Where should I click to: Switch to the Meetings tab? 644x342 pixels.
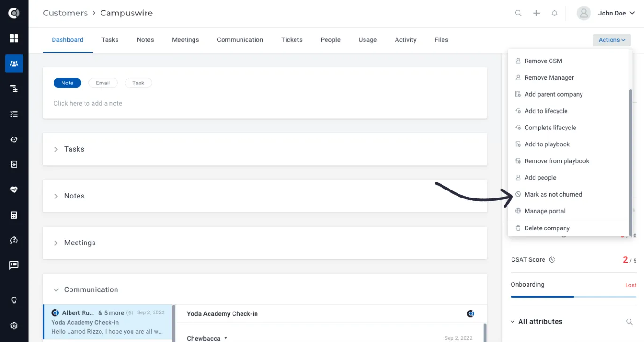point(186,40)
